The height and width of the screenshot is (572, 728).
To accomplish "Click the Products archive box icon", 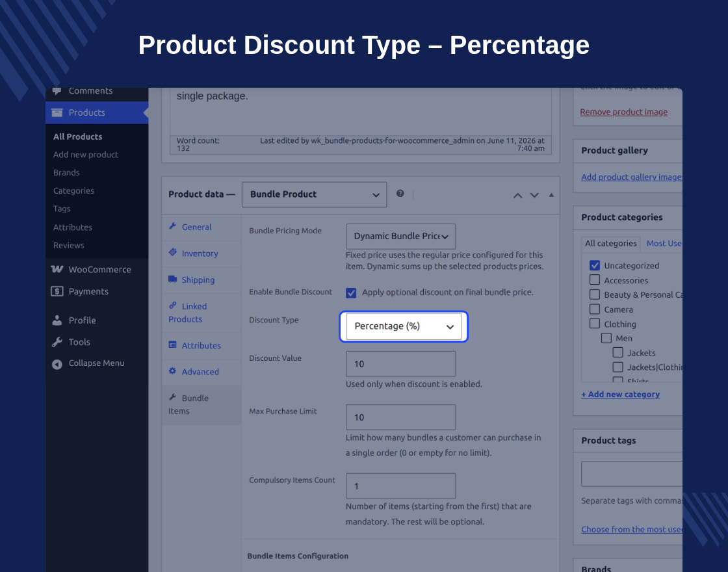I will pyautogui.click(x=57, y=112).
